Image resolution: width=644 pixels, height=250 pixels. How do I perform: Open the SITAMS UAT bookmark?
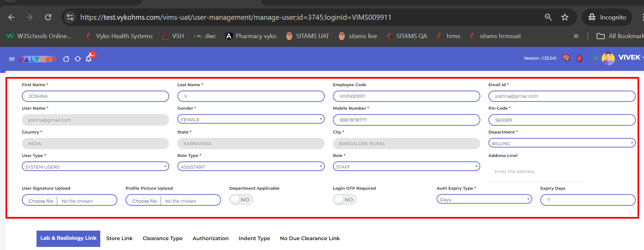coord(308,36)
